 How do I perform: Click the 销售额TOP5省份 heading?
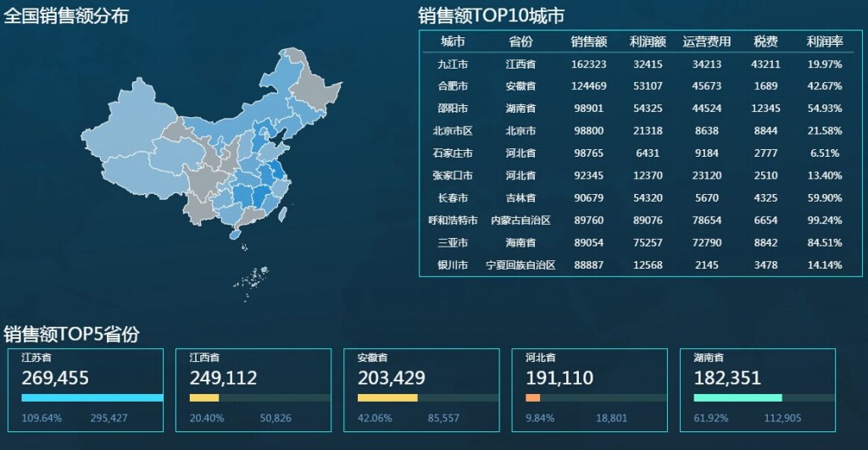(x=71, y=334)
